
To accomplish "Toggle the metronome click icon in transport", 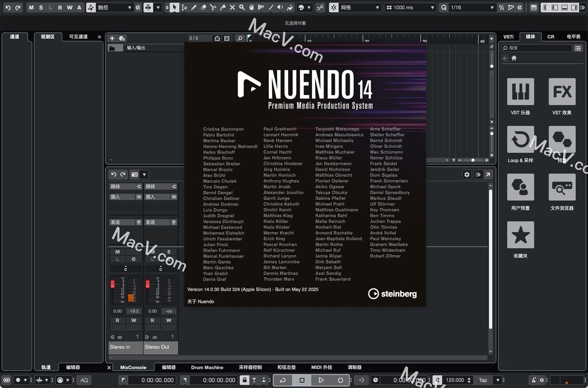I will pos(534,380).
